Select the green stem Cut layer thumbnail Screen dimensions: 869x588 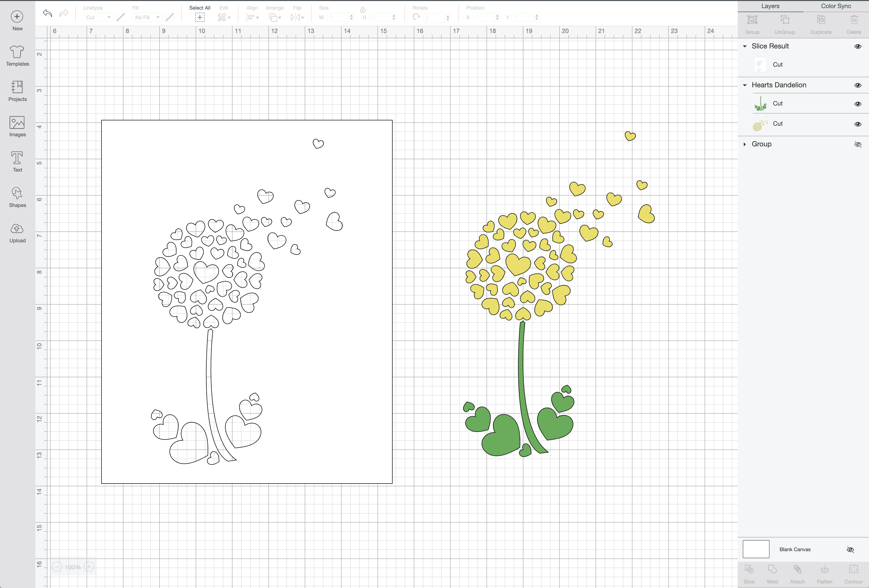coord(760,104)
